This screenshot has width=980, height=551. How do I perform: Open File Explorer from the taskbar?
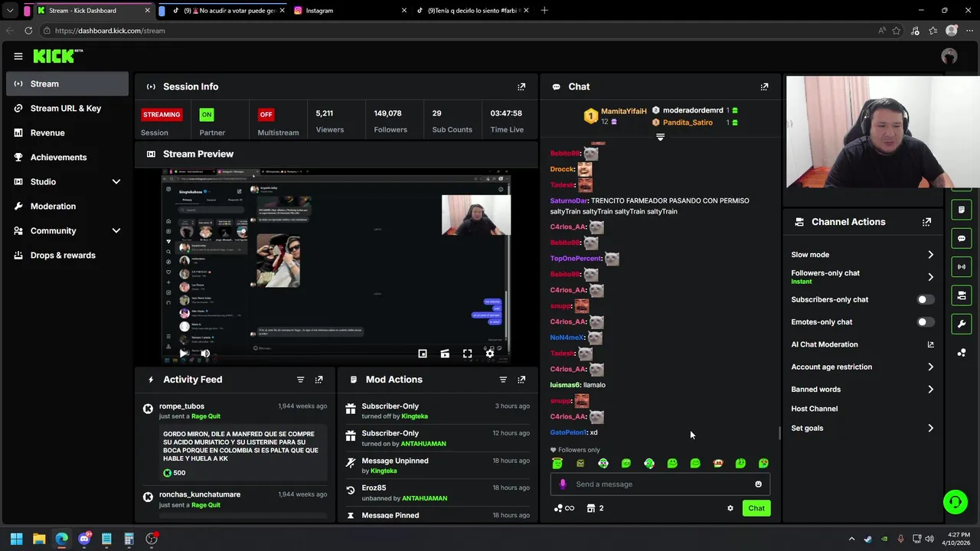pyautogui.click(x=39, y=539)
